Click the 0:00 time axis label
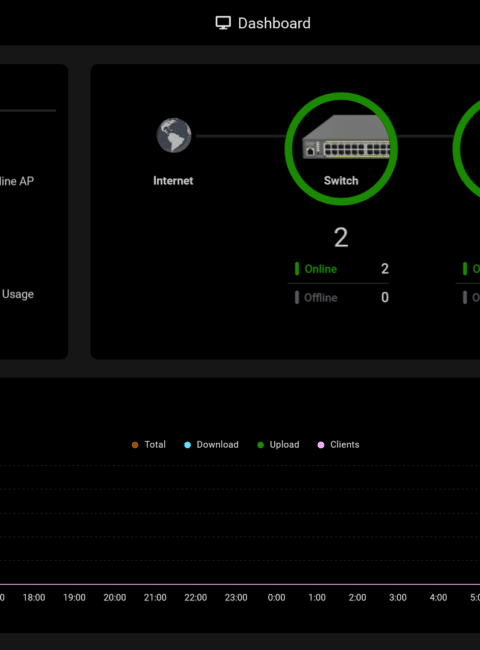This screenshot has height=650, width=480. click(276, 597)
